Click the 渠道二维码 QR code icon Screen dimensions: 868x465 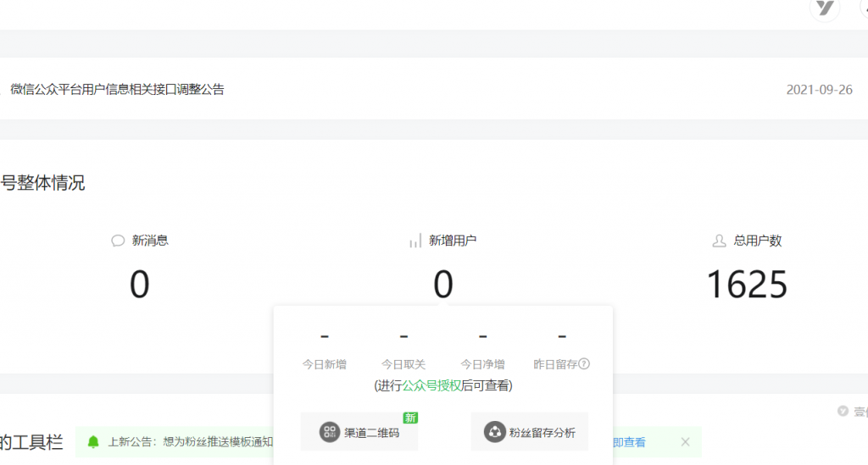[329, 433]
